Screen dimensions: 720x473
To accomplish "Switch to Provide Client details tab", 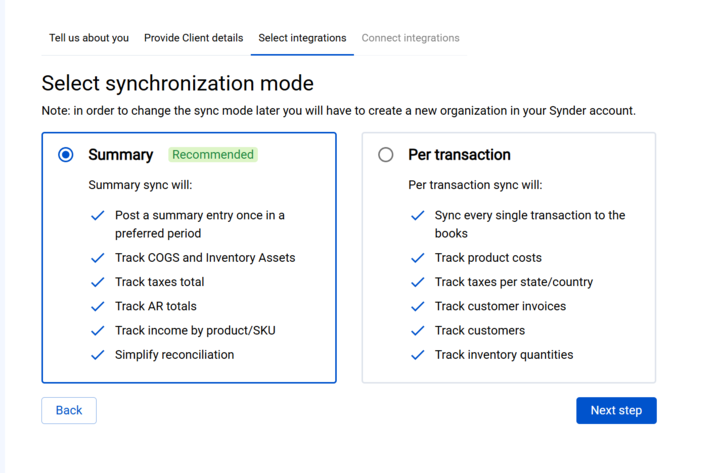I will pyautogui.click(x=193, y=38).
